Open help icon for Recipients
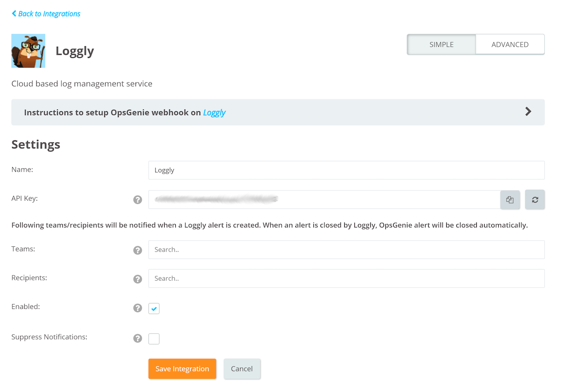 (x=138, y=279)
